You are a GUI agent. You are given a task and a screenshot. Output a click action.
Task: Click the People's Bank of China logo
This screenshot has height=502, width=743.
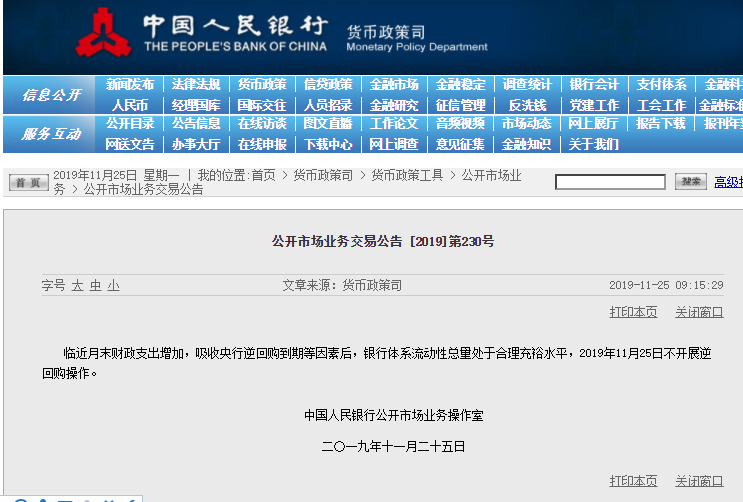103,32
